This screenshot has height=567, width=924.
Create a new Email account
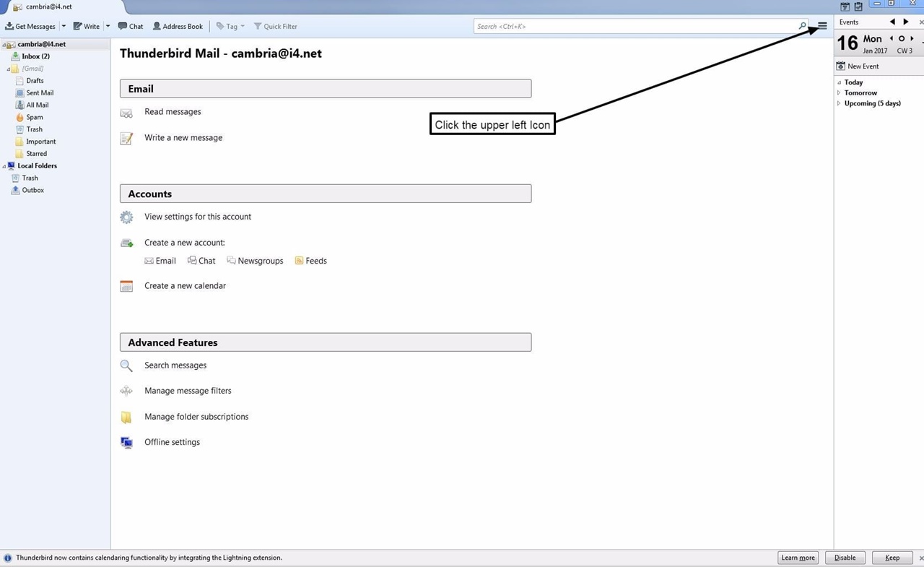160,261
